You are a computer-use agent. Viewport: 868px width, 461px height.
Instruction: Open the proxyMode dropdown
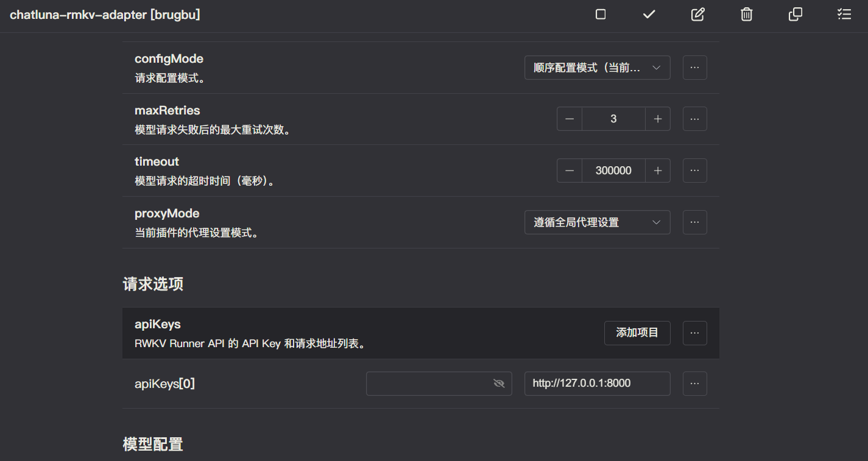[x=597, y=222]
